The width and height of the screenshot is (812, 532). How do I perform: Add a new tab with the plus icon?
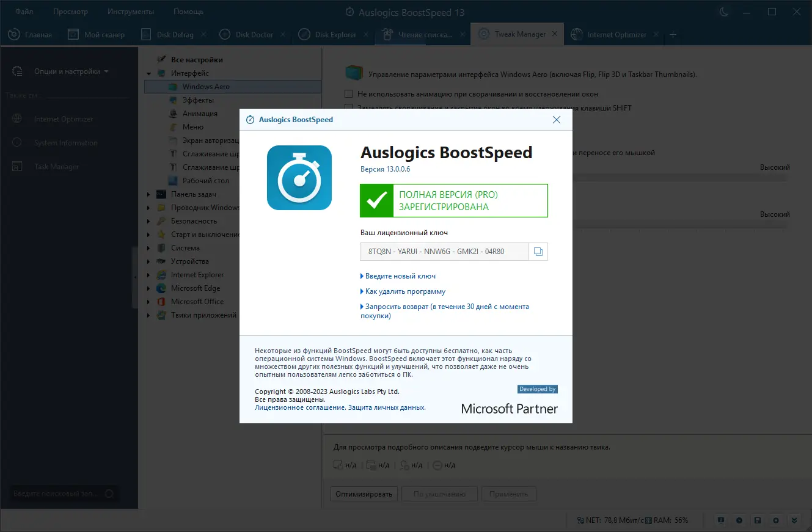coord(673,35)
